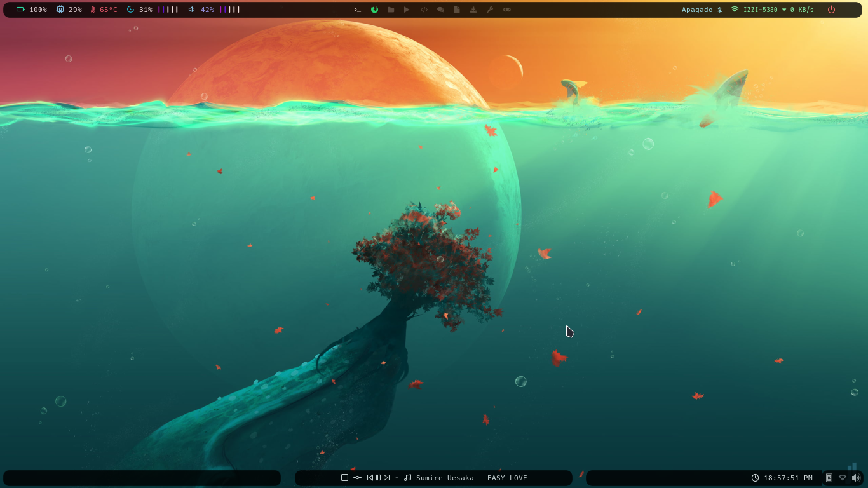Stop music playback with the square button
The image size is (868, 488).
[344, 478]
